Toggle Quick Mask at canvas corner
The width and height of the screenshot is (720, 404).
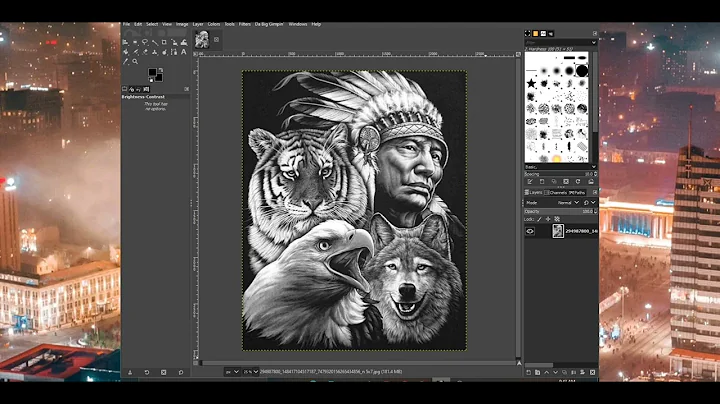[x=196, y=363]
